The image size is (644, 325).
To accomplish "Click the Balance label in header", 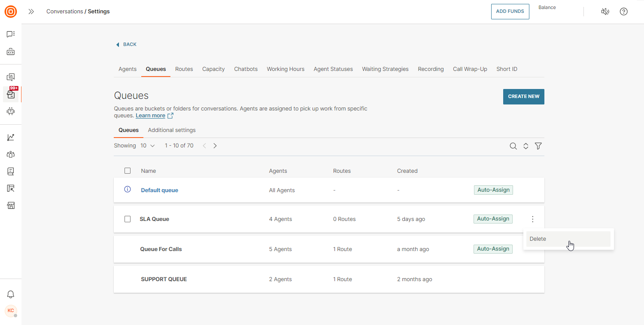I will tap(547, 7).
